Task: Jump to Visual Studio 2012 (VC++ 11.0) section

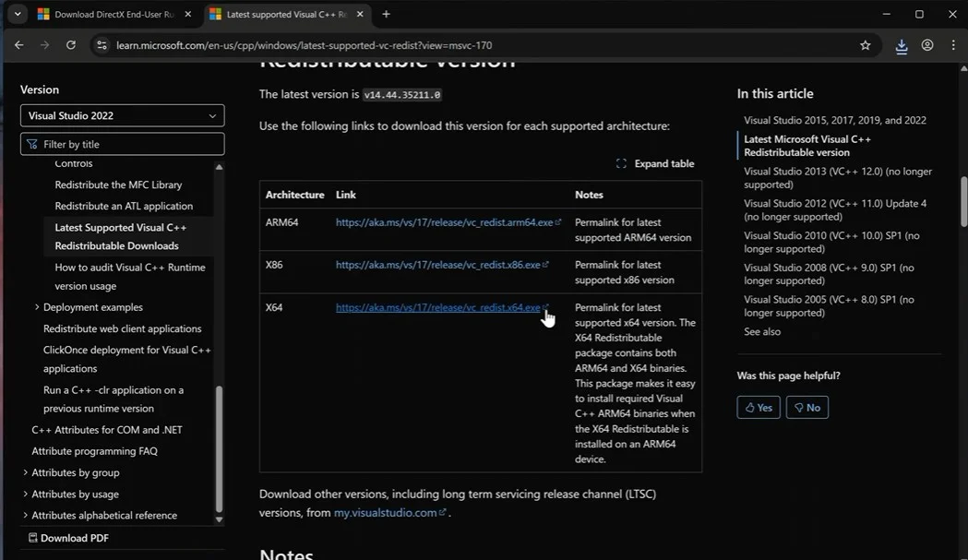Action: 835,210
